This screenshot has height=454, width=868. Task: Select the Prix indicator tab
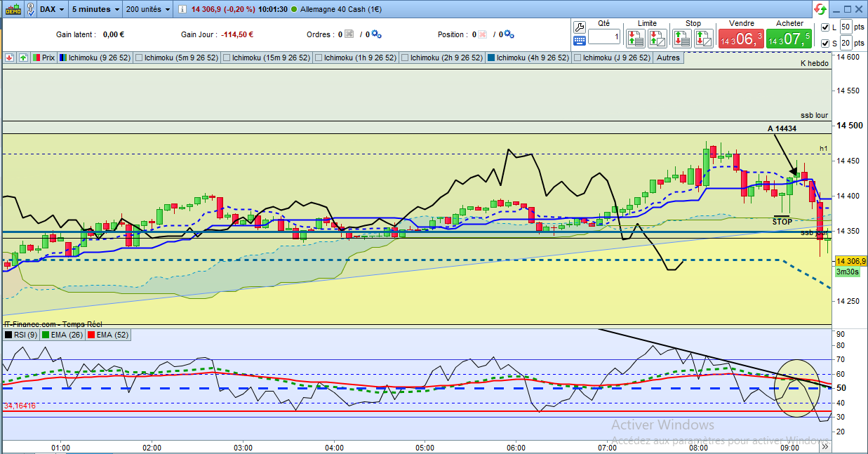coord(44,58)
